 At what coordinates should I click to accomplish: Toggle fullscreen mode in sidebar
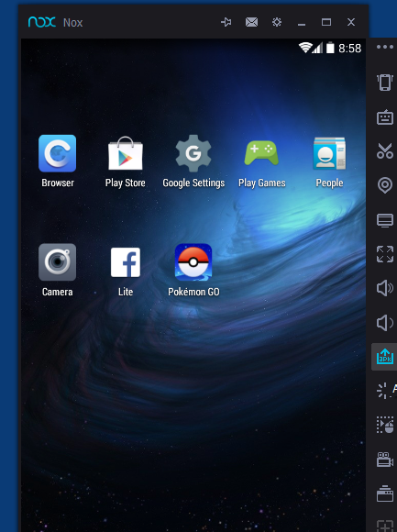(385, 254)
